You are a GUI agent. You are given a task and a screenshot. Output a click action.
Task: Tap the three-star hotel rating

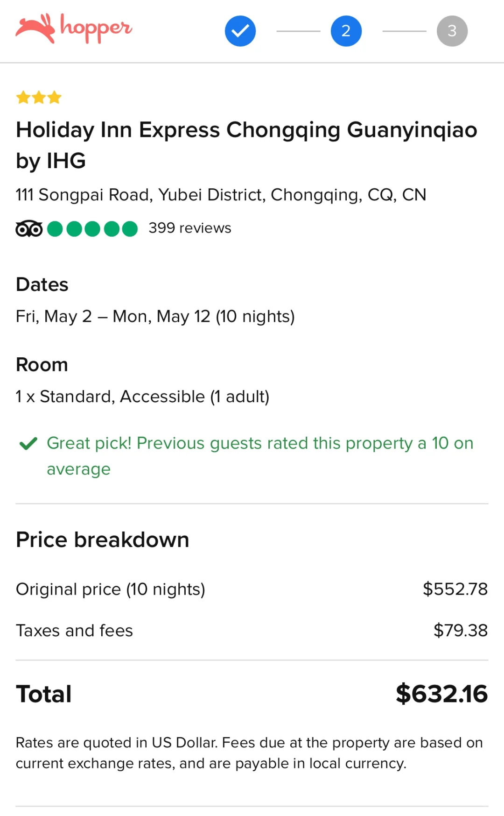[39, 97]
